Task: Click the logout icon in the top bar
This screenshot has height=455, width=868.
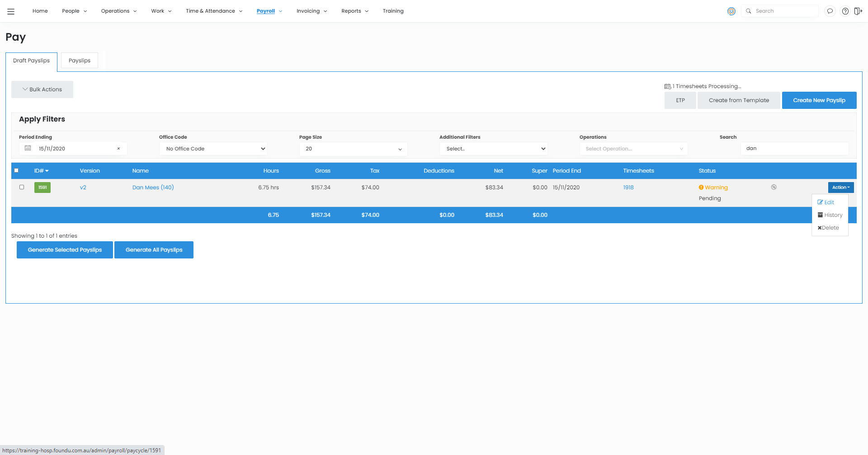Action: pyautogui.click(x=858, y=11)
